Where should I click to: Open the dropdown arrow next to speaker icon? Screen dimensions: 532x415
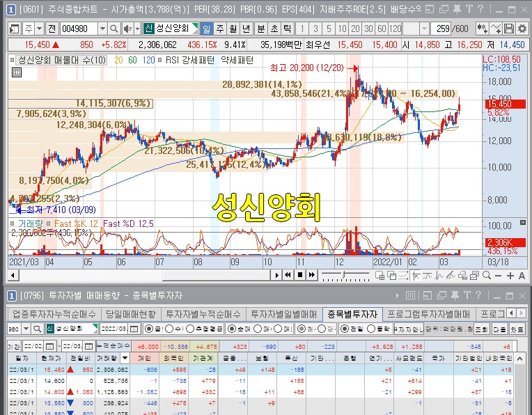click(137, 29)
